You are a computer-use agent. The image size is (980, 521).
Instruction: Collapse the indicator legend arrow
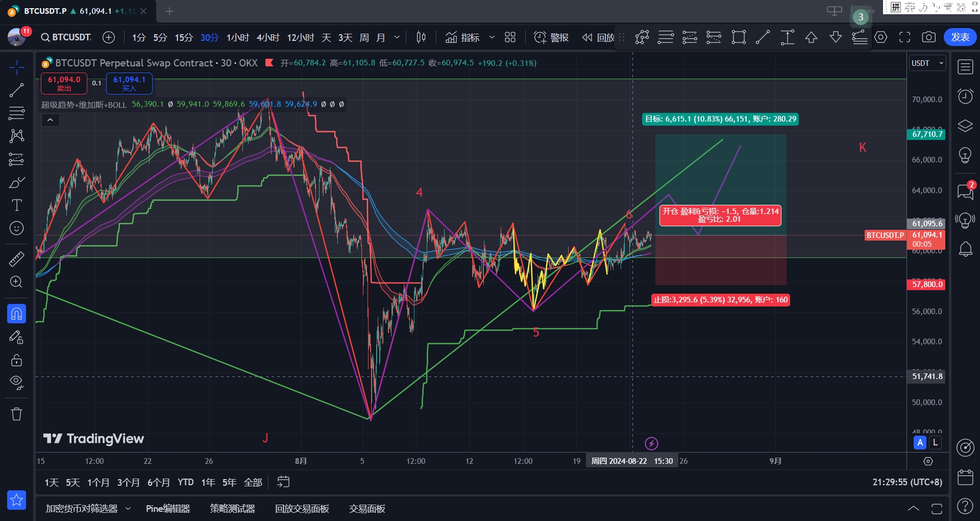coord(50,120)
